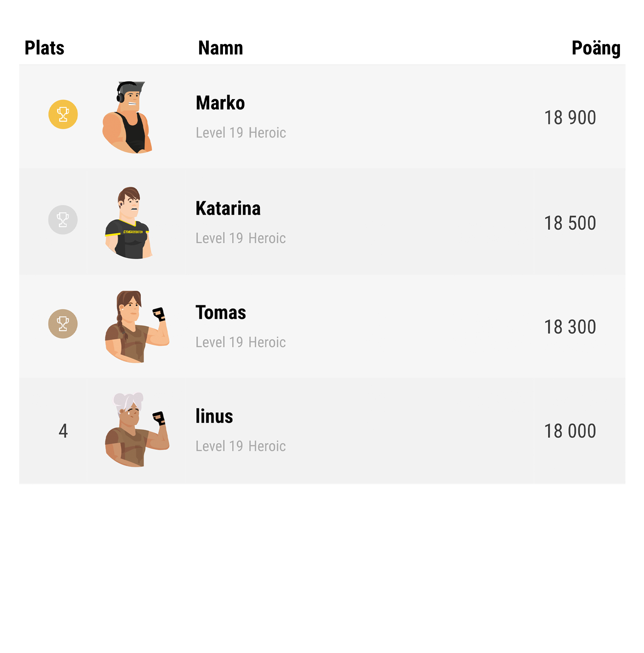Open linus's gray-haired flexing avatar
644x653 pixels.
tap(137, 430)
